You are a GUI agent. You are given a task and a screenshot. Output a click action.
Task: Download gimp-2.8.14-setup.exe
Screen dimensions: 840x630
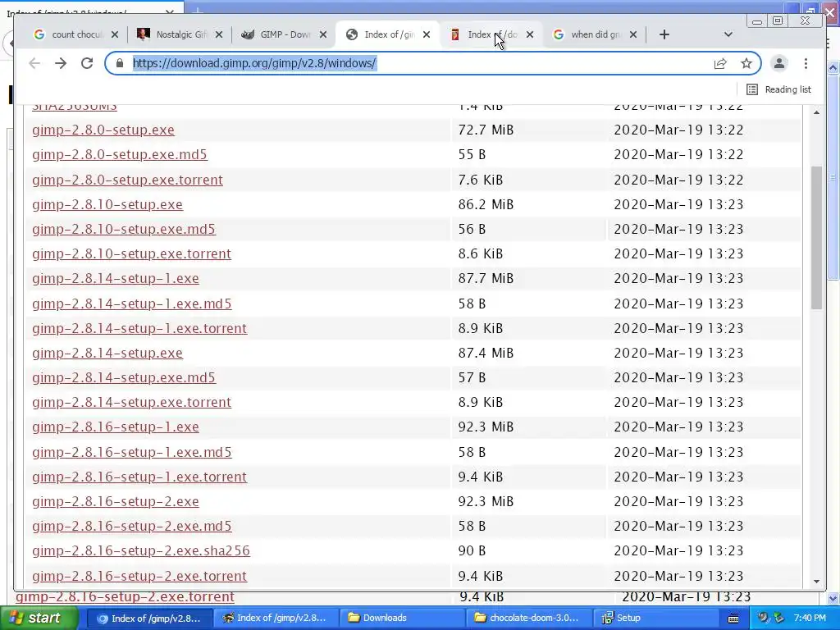[107, 353]
